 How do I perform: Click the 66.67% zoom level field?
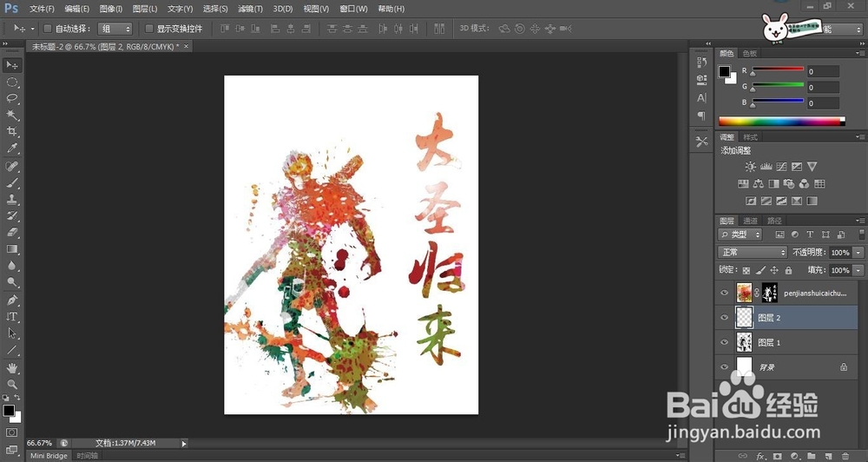coord(40,443)
